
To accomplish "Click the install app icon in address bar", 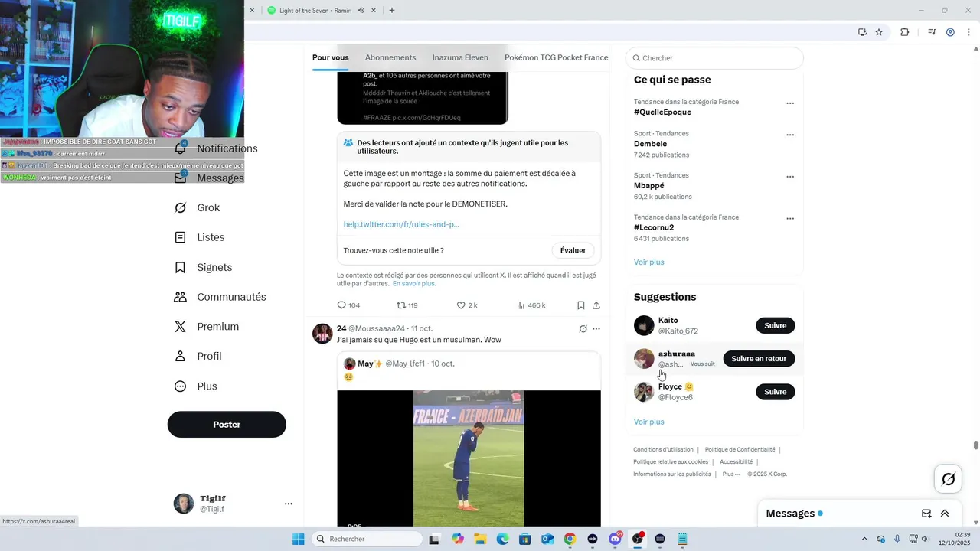I will [862, 32].
